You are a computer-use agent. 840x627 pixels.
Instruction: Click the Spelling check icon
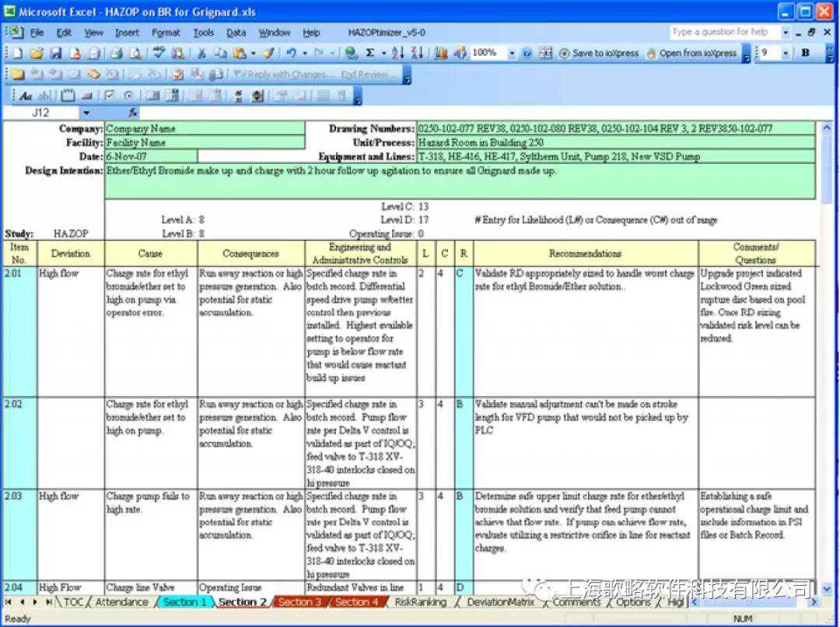pyautogui.click(x=159, y=54)
